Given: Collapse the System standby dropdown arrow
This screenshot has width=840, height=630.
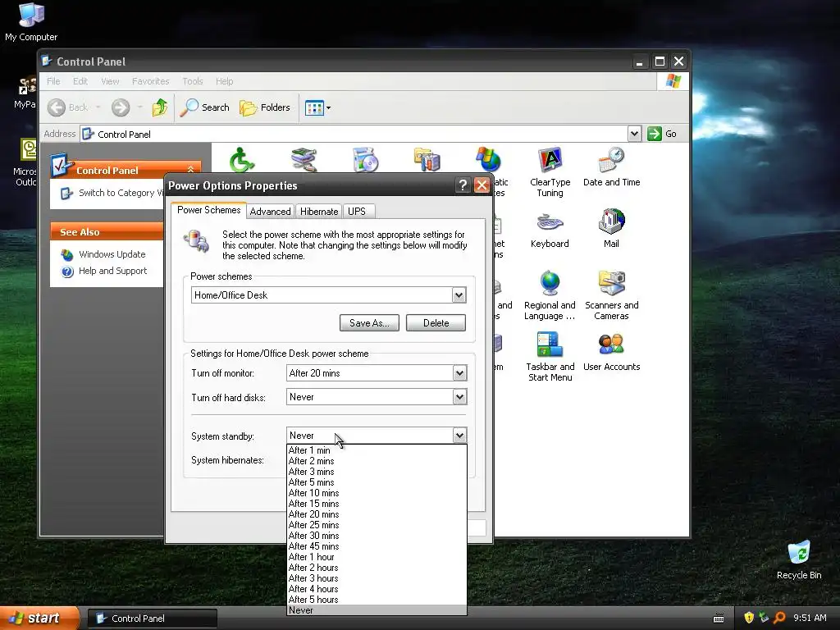Looking at the screenshot, I should (x=459, y=436).
